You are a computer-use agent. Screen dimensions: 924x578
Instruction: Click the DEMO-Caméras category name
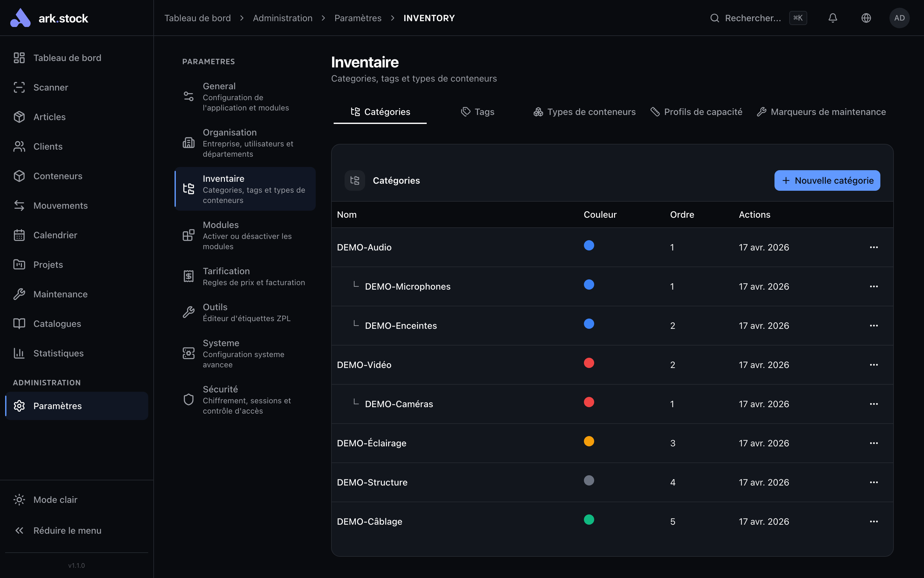coord(399,404)
